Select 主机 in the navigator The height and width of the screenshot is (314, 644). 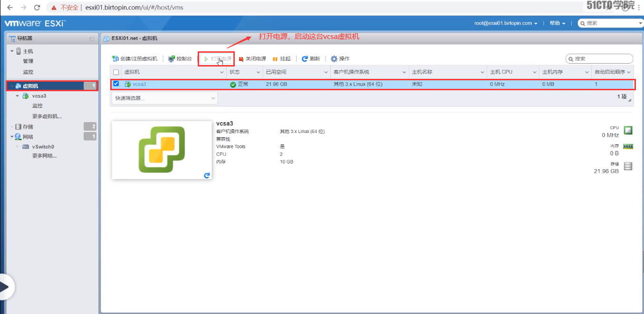[28, 51]
